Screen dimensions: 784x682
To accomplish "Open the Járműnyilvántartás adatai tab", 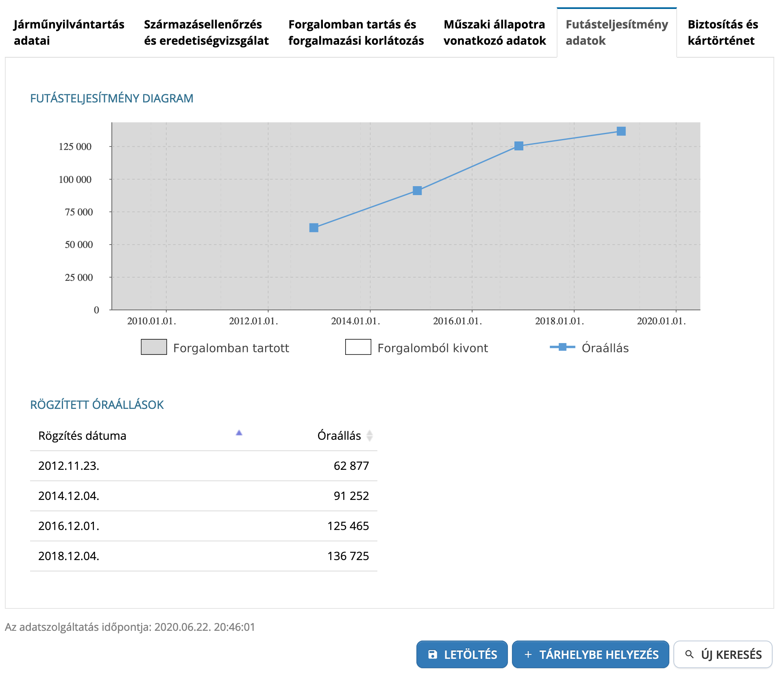I will (69, 33).
